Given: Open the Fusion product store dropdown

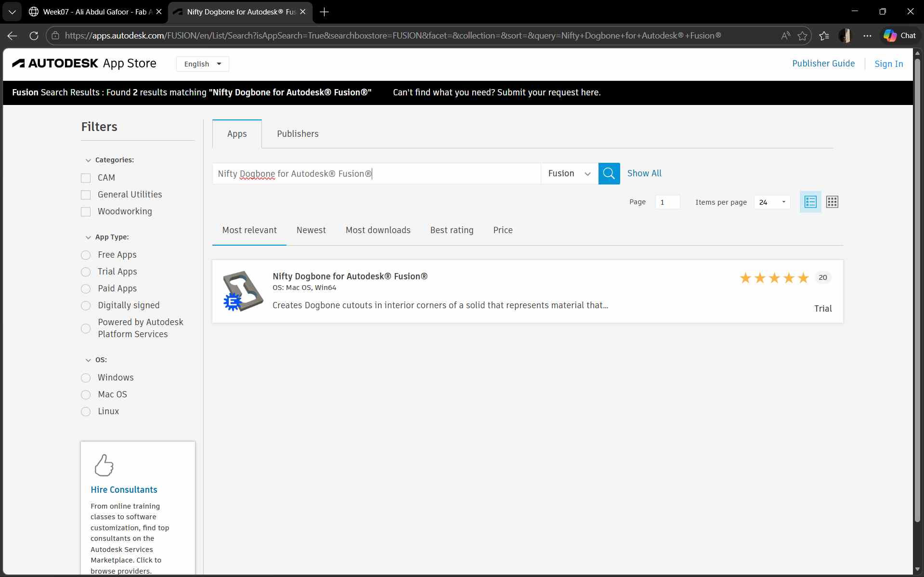Looking at the screenshot, I should click(x=569, y=173).
